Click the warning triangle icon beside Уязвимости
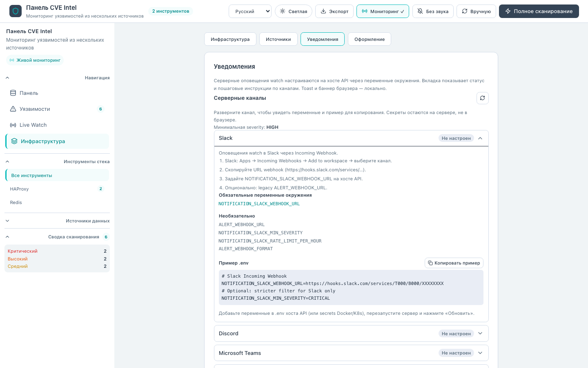 point(13,109)
